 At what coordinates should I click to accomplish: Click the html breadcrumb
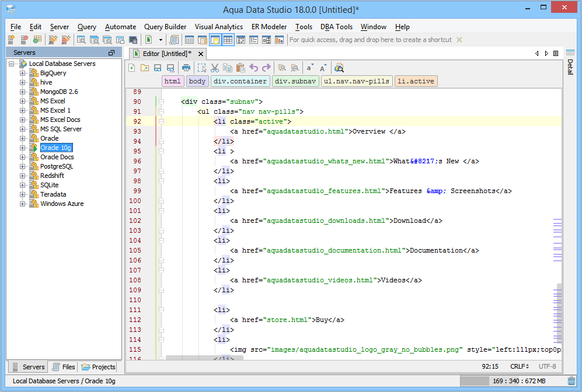[x=173, y=81]
